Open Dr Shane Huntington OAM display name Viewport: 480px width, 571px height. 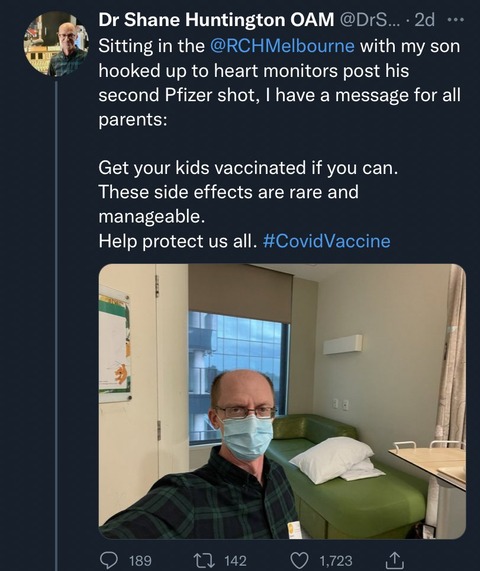coord(216,20)
